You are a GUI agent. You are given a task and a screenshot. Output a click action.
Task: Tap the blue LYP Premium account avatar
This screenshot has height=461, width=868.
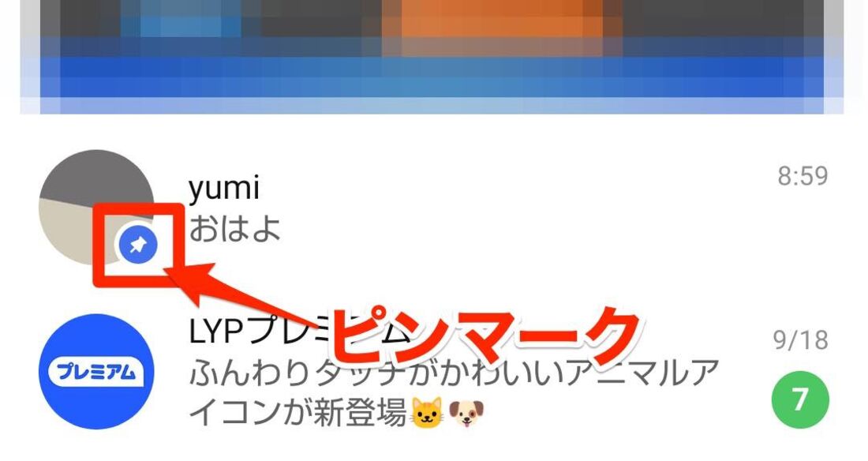(x=96, y=371)
